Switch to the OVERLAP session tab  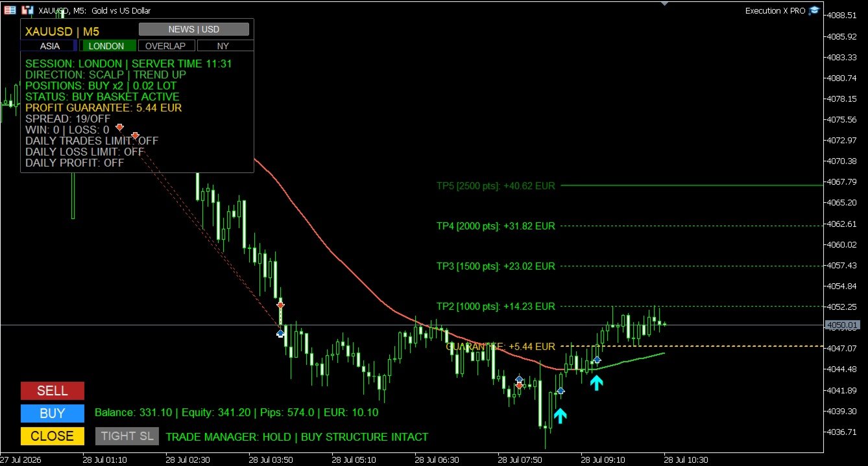[x=165, y=46]
